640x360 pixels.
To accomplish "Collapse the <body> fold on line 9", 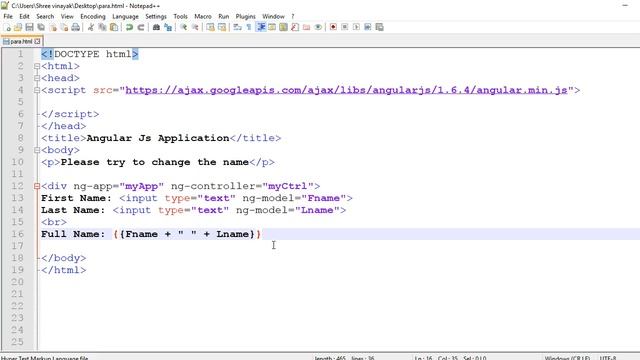I will coord(37,150).
